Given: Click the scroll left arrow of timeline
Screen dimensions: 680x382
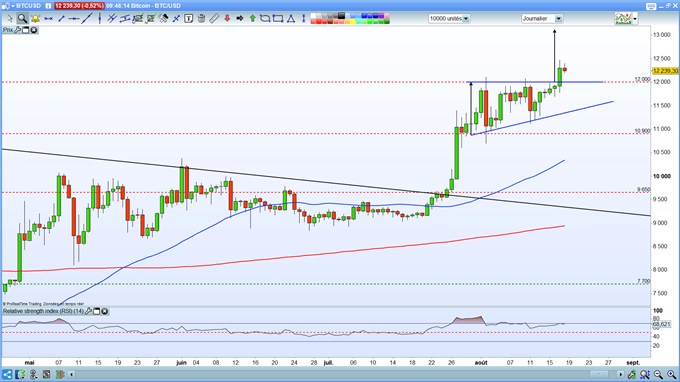Looking at the screenshot, I should (x=72, y=375).
